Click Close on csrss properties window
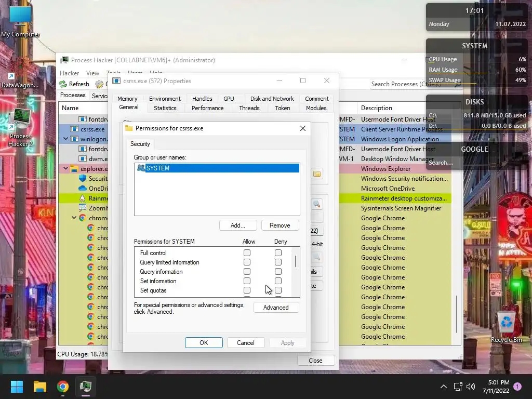The width and height of the screenshot is (532, 399). (x=315, y=361)
